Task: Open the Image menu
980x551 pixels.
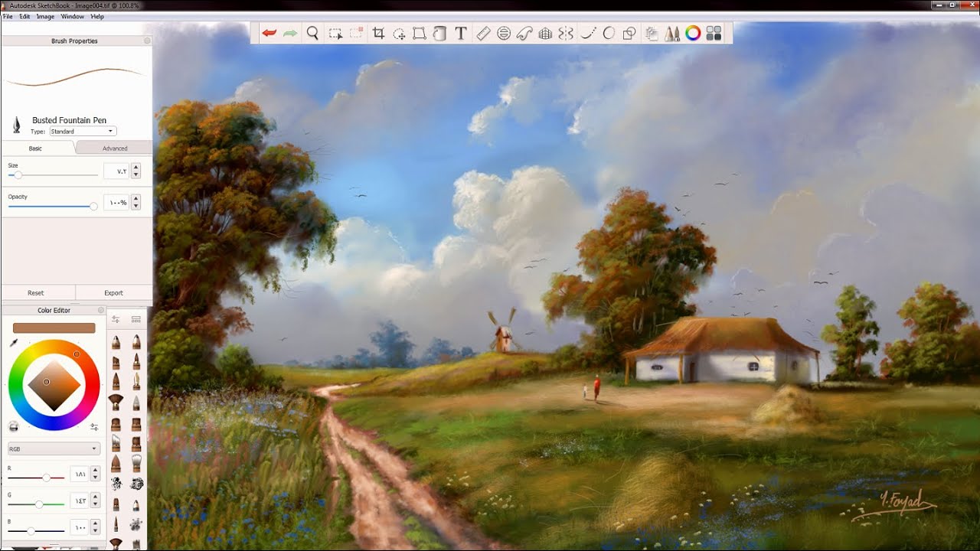Action: (45, 16)
